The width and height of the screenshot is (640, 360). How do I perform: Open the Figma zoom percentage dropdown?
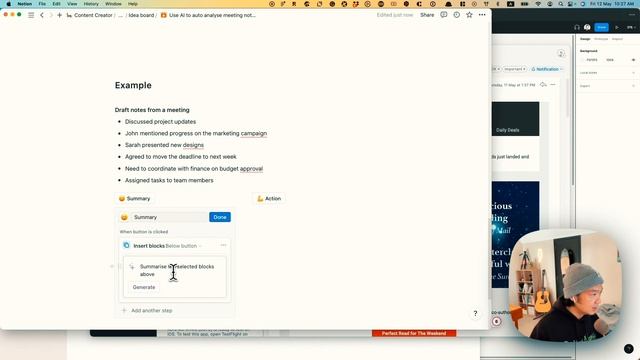click(x=631, y=27)
